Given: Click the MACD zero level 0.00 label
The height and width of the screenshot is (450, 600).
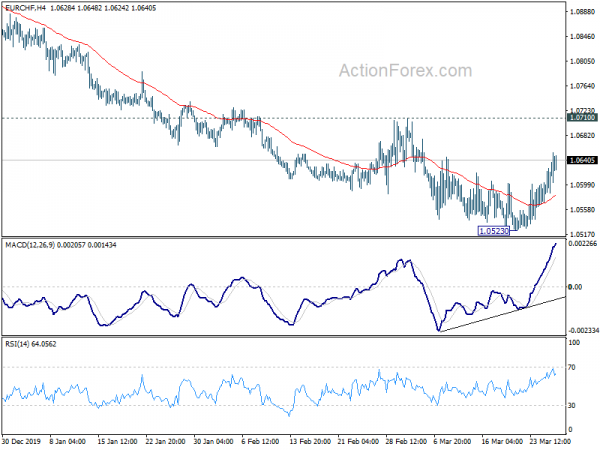Looking at the screenshot, I should [575, 287].
